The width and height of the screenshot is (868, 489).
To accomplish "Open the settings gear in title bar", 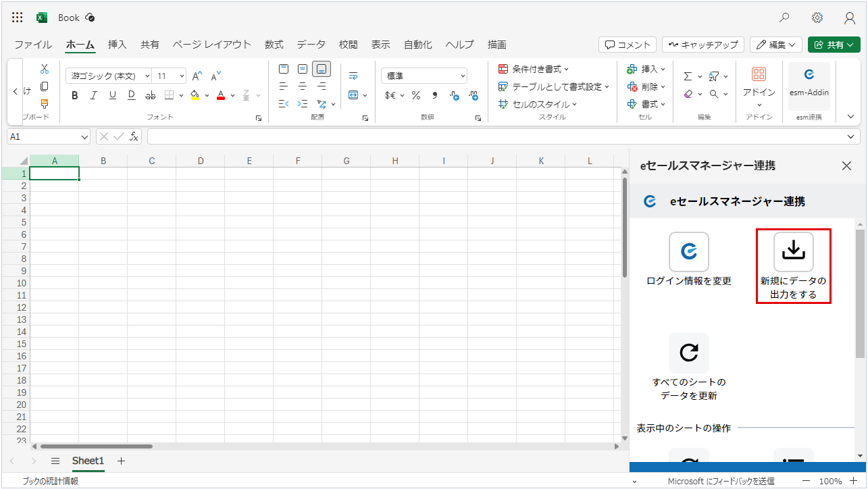I will click(817, 18).
